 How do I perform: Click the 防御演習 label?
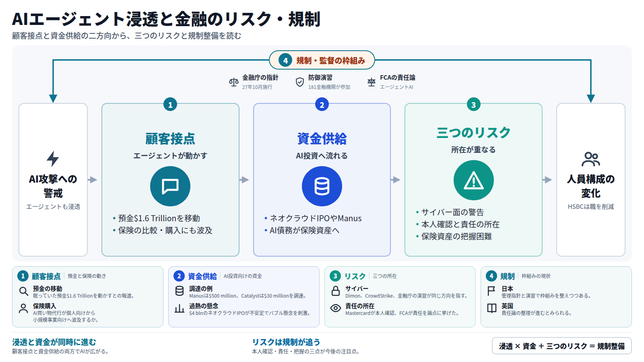pos(320,78)
